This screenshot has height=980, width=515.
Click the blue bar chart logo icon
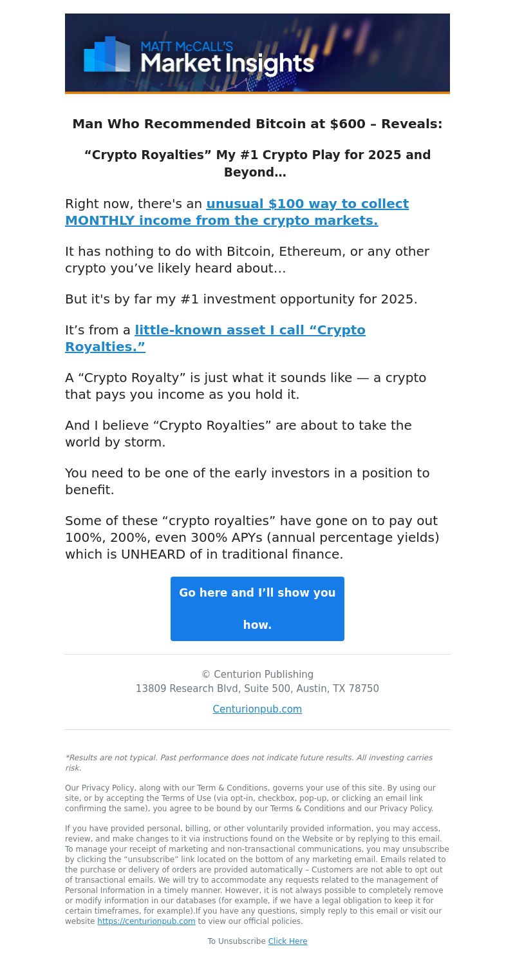pyautogui.click(x=107, y=54)
